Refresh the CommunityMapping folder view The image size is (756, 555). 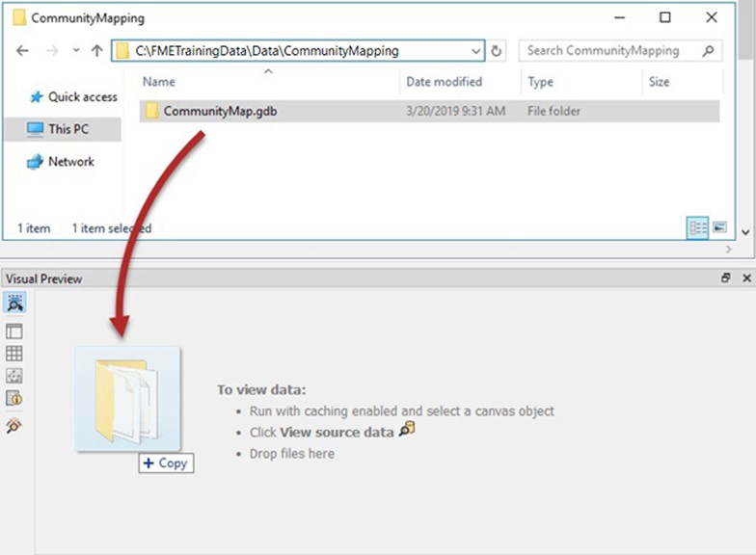pos(497,51)
